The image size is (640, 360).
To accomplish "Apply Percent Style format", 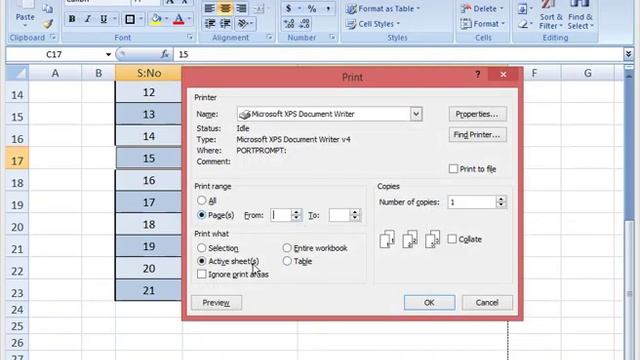I will click(312, 8).
